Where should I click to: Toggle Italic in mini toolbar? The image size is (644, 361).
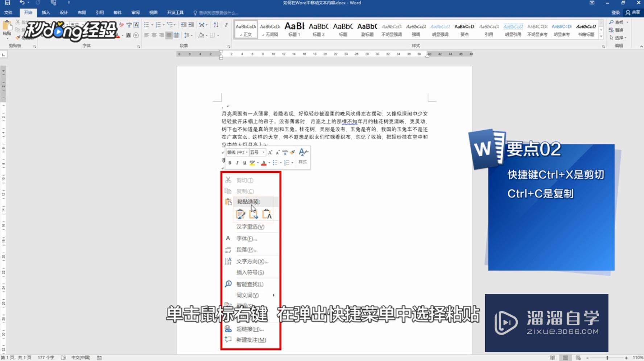point(237,163)
